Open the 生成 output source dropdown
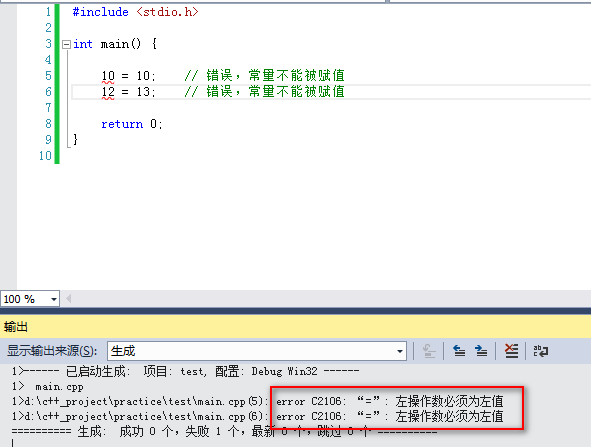This screenshot has width=591, height=447. 400,351
